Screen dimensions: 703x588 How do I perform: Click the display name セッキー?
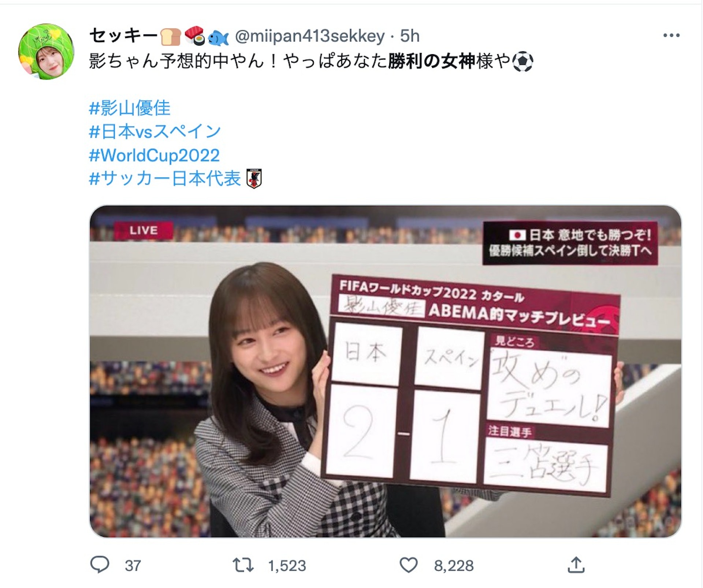click(123, 36)
